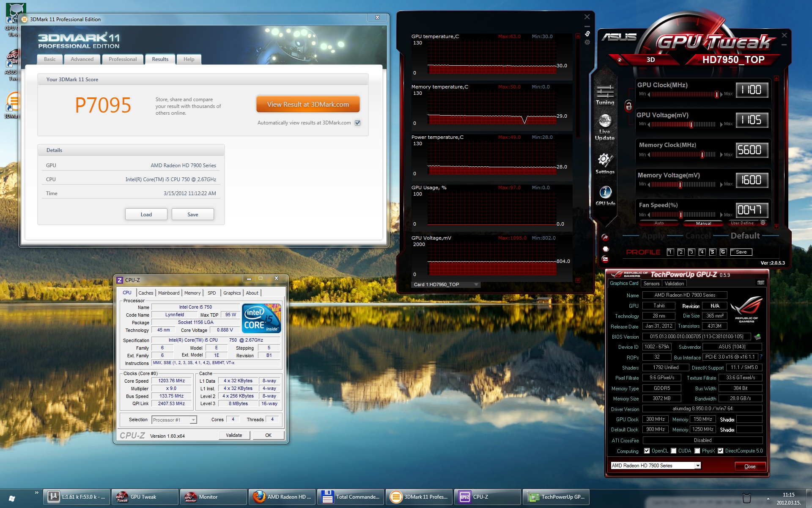Open TechPowerUp GPU-Z taskbar item
This screenshot has width=812, height=508.
coord(556,497)
